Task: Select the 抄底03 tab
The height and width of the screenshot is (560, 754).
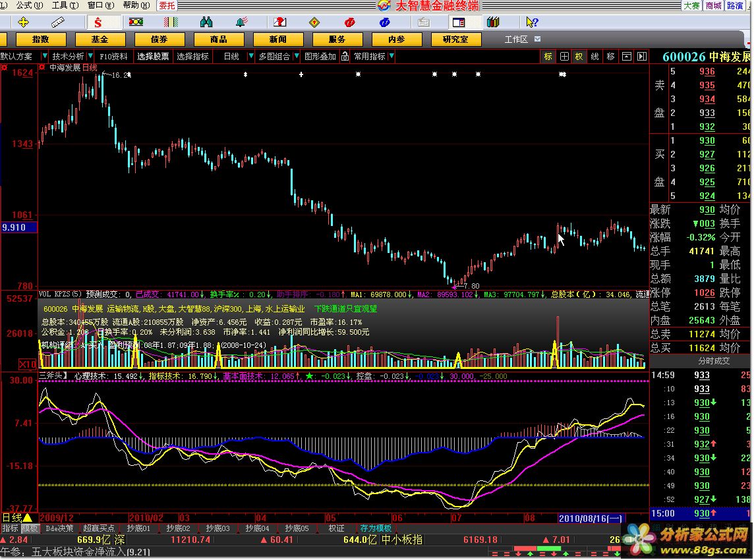Action: [217, 528]
